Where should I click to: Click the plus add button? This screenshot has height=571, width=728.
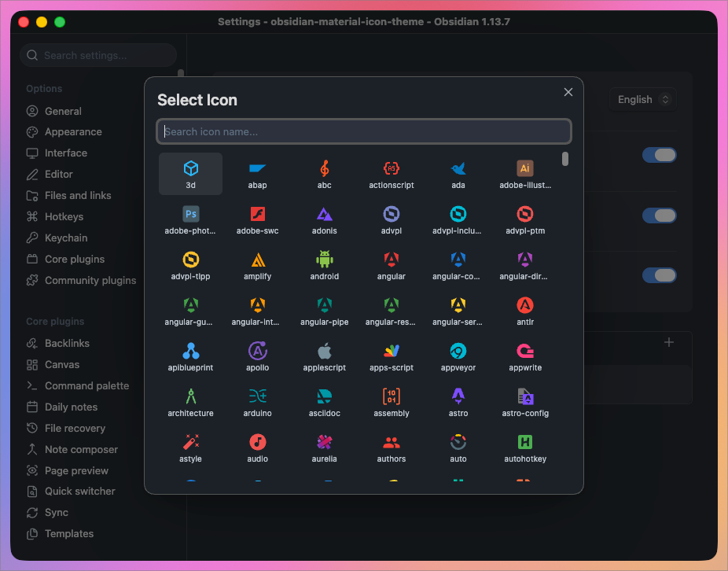coord(668,342)
